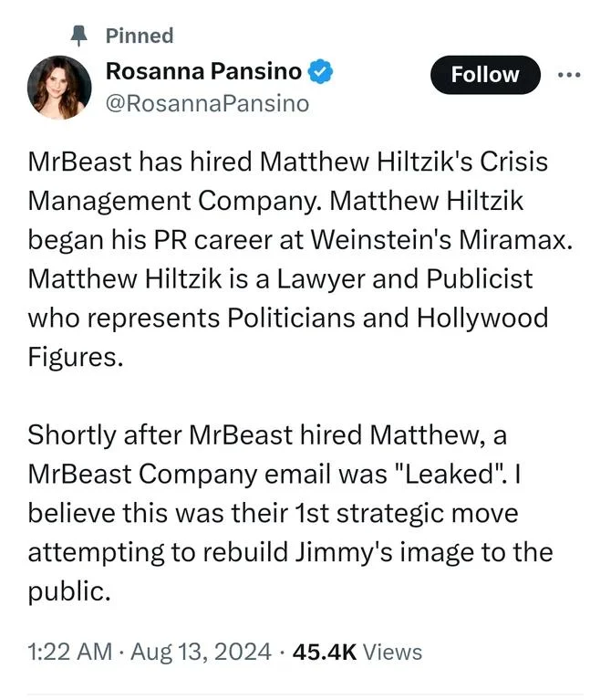Follow Rosanna Pansino
The width and height of the screenshot is (611, 700).
pos(484,75)
